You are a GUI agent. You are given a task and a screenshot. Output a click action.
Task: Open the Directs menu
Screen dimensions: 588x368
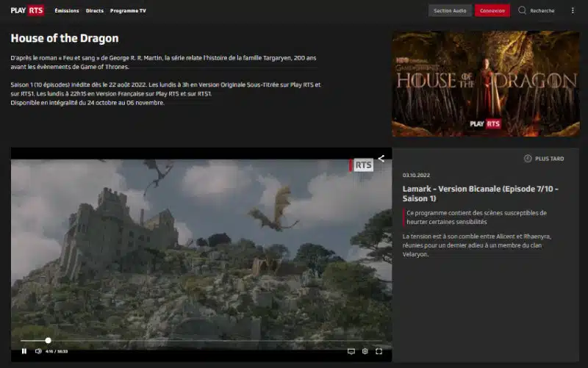[95, 11]
